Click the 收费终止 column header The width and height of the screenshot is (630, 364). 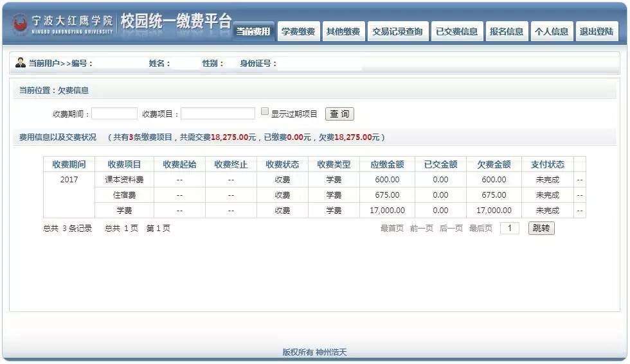tap(231, 164)
